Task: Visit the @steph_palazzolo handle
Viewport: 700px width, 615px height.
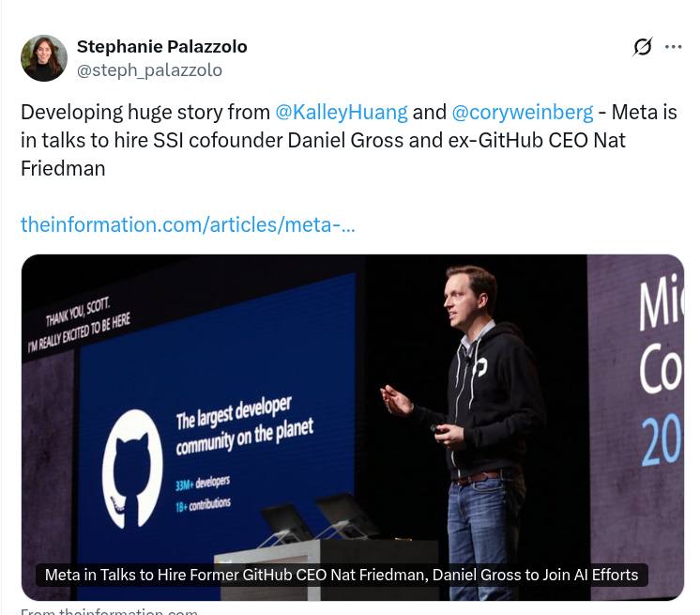Action: pos(149,70)
